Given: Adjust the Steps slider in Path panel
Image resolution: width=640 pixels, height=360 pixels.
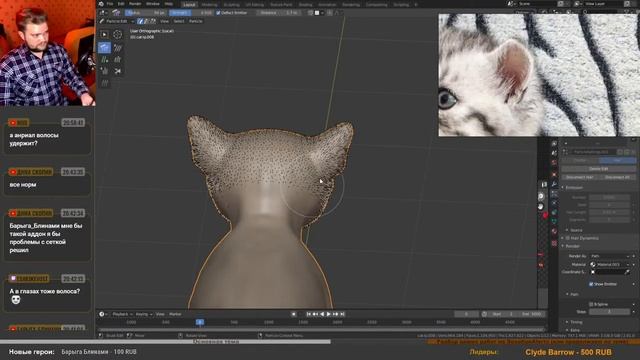Looking at the screenshot, I should click(x=609, y=312).
